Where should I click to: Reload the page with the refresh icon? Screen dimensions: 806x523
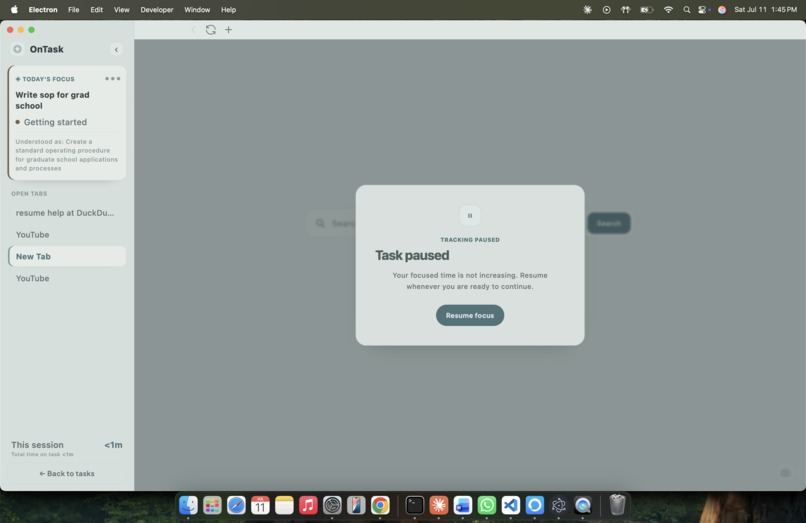[x=211, y=30]
